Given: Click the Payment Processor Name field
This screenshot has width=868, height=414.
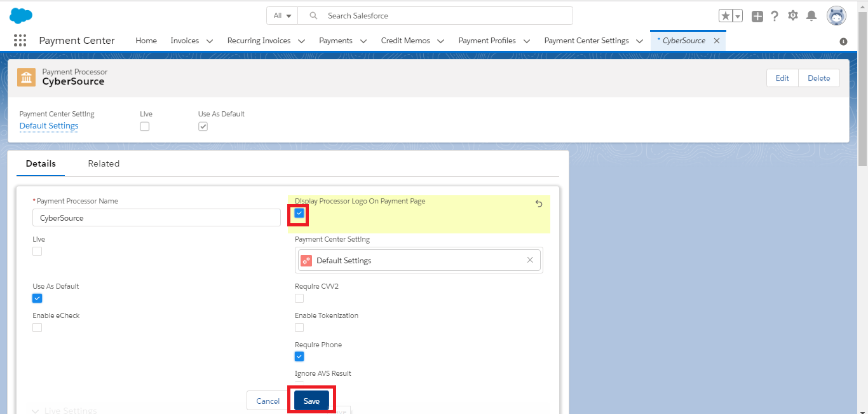Looking at the screenshot, I should click(156, 217).
